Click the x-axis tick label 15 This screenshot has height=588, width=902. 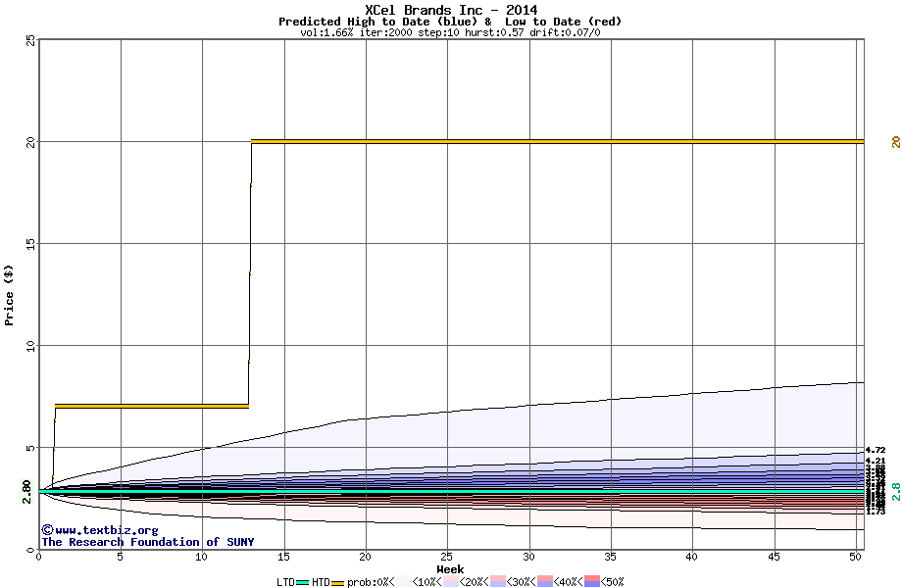[283, 557]
